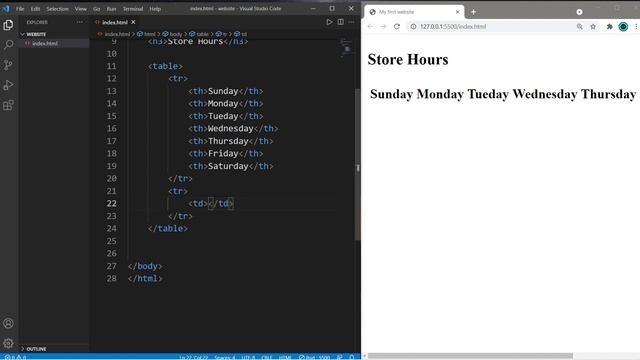The image size is (640, 360).
Task: Click the tr breadcrumb segment
Action: 222,34
